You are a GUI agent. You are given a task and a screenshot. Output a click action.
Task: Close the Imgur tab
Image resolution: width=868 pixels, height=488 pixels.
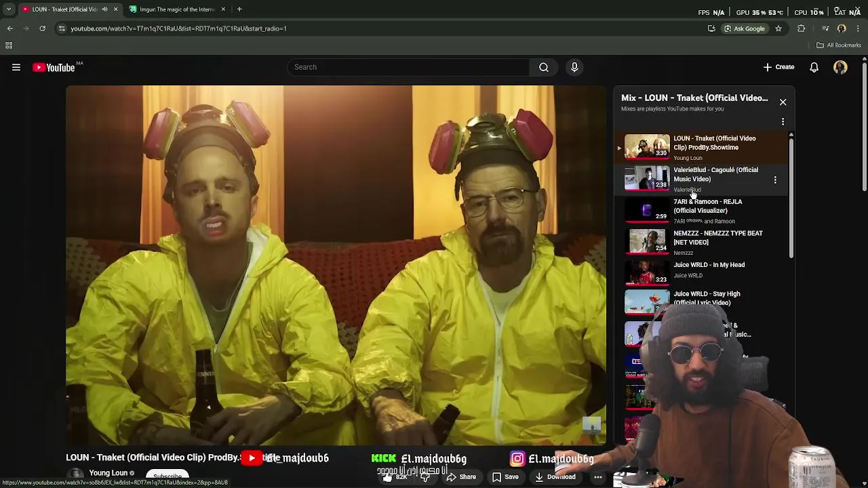point(223,9)
